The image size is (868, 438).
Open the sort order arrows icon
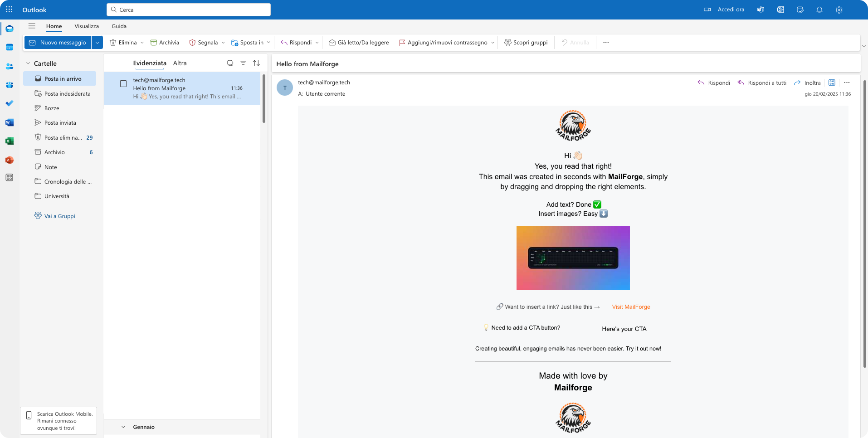[256, 63]
